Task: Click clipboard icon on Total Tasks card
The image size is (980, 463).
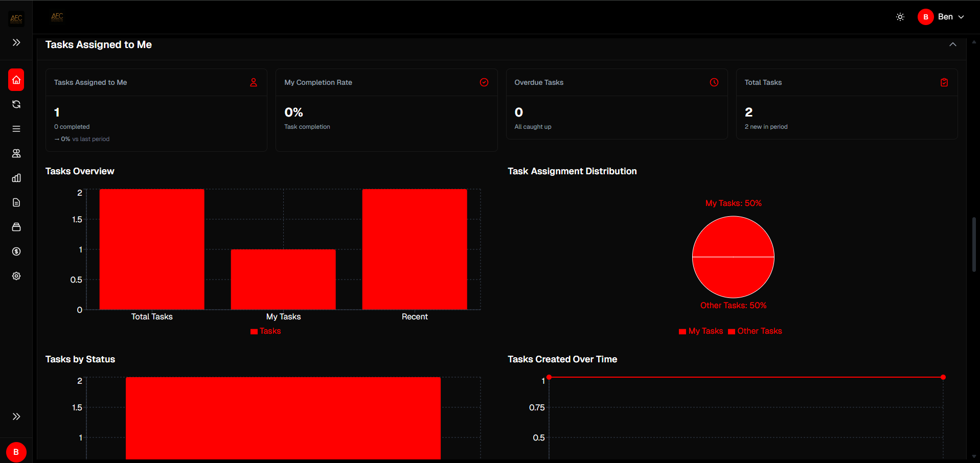Action: (x=944, y=82)
